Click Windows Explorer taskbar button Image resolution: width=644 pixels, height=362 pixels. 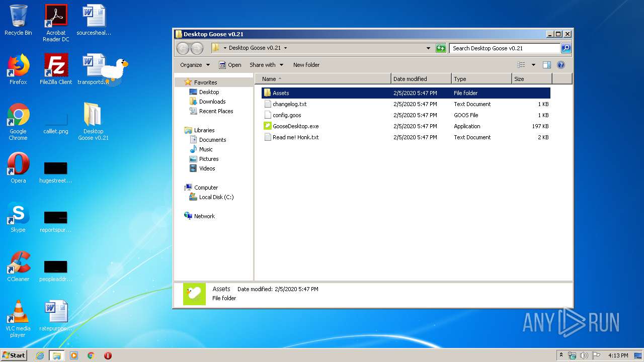coord(57,355)
